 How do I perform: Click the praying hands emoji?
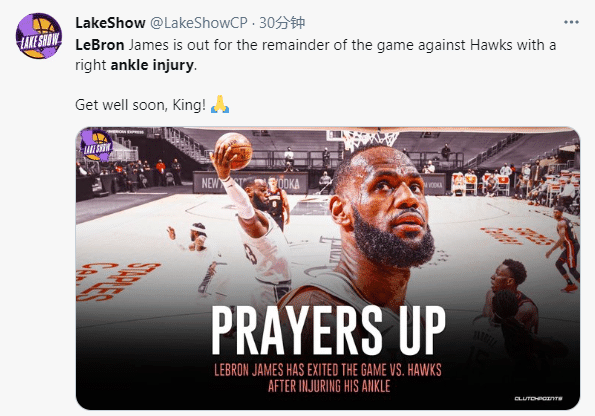click(220, 104)
